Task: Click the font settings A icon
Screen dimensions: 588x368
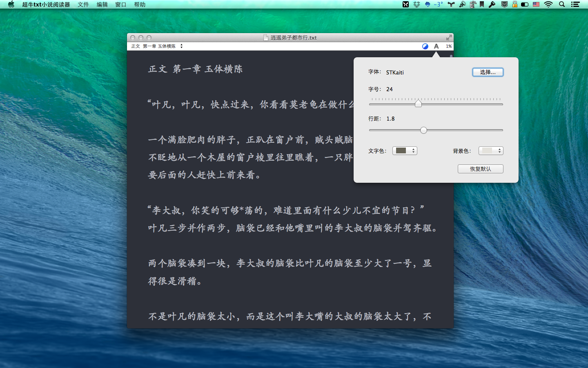Action: pos(437,46)
